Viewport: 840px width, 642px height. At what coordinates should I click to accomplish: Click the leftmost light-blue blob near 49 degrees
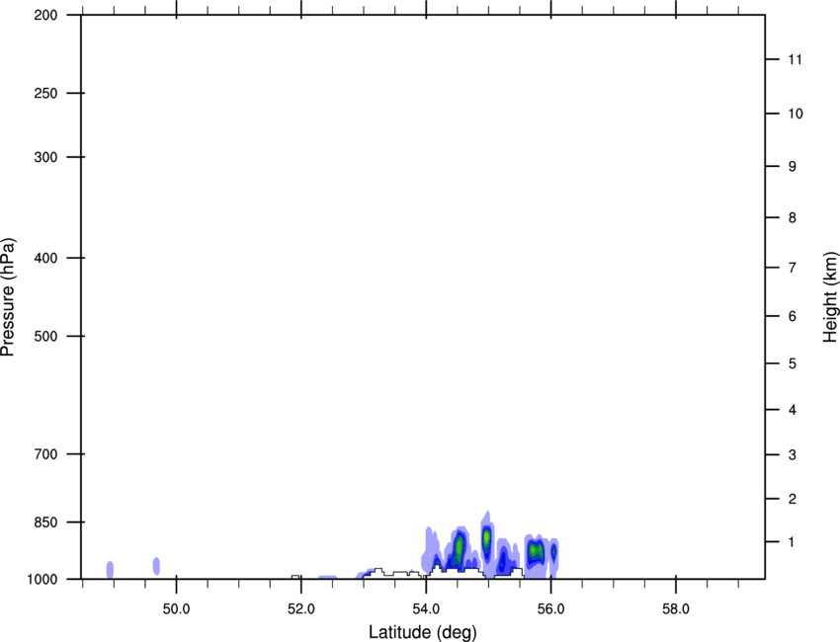coord(110,569)
